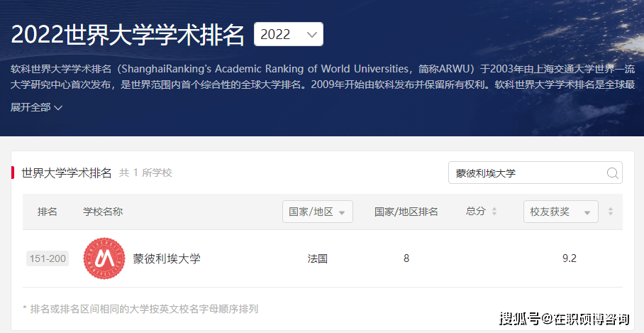Image resolution: width=644 pixels, height=333 pixels.
Task: Open the 校友获奖 indicator dropdown
Action: (560, 212)
